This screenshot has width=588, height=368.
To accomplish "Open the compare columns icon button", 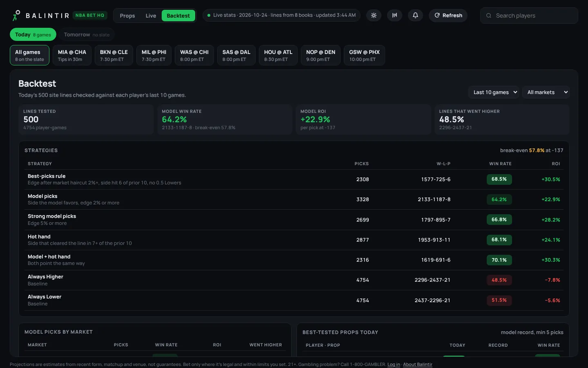I will click(x=394, y=16).
